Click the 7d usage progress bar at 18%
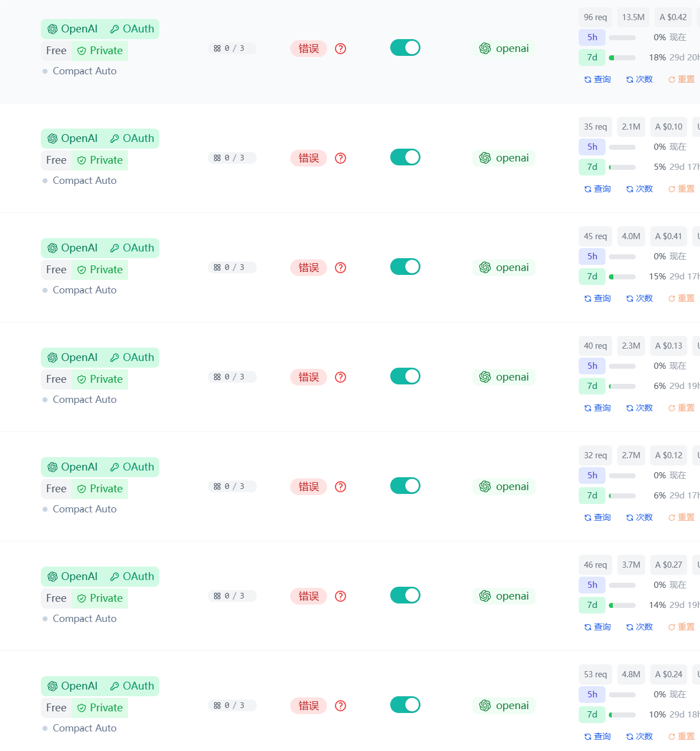700x751 pixels. [x=622, y=58]
